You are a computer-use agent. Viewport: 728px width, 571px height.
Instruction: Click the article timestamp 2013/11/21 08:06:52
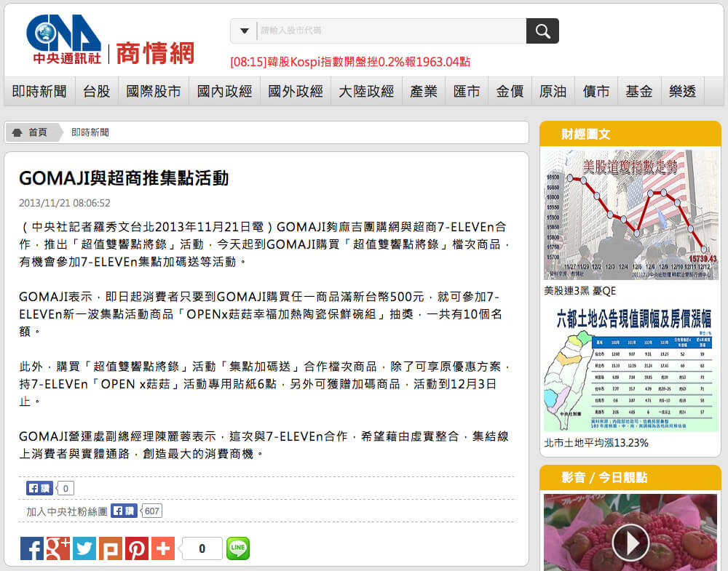(x=65, y=203)
